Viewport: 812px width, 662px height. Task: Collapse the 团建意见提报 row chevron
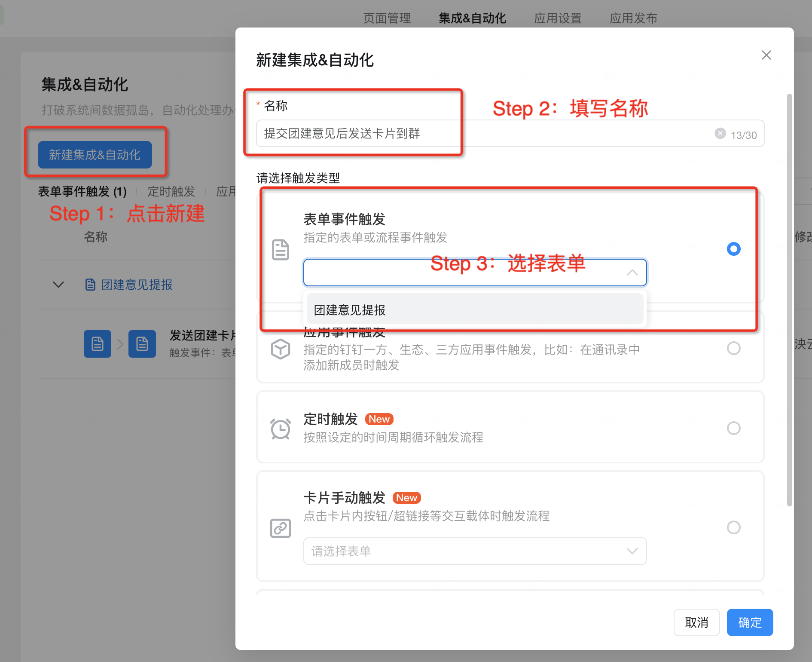click(x=58, y=285)
